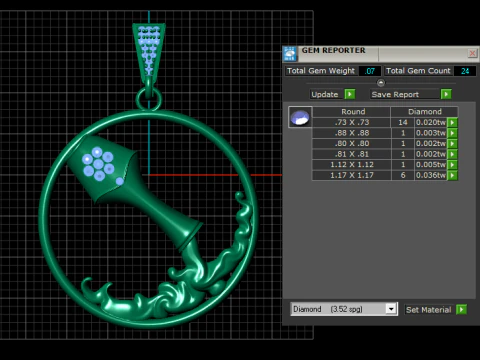Click the Gem Reporter panel logo icon
Screen dimensions: 480x360
click(x=290, y=54)
